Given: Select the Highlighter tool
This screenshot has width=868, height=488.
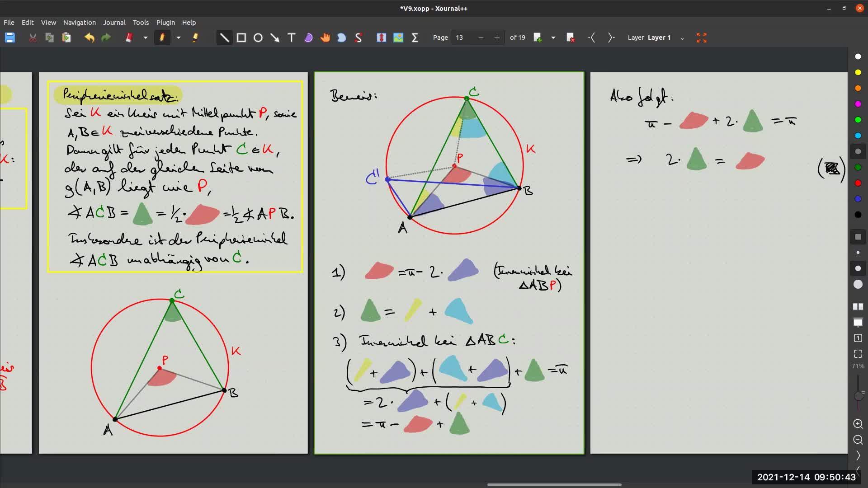Looking at the screenshot, I should pyautogui.click(x=195, y=38).
